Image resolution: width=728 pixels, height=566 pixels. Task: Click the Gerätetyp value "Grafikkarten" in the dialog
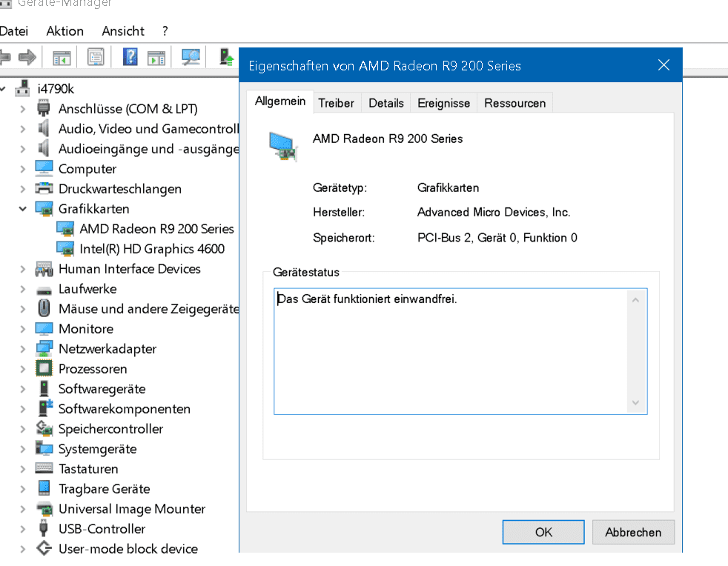(448, 187)
